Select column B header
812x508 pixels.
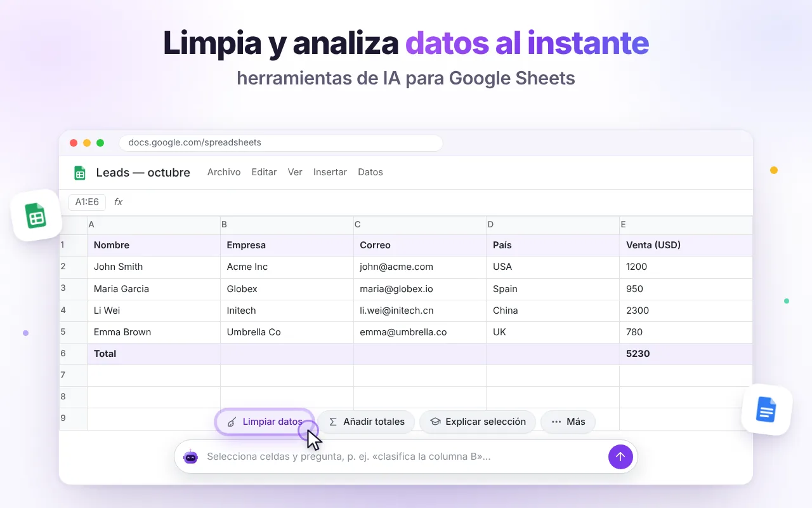click(287, 225)
